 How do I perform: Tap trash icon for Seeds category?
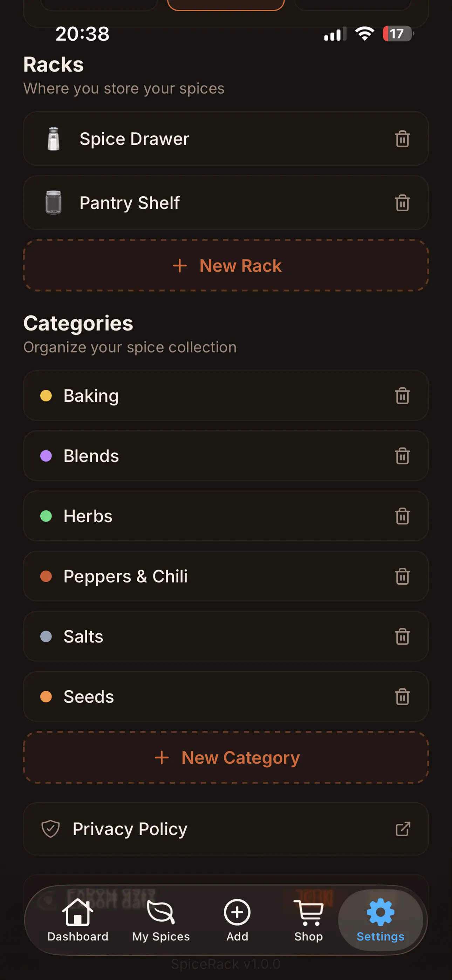click(402, 696)
